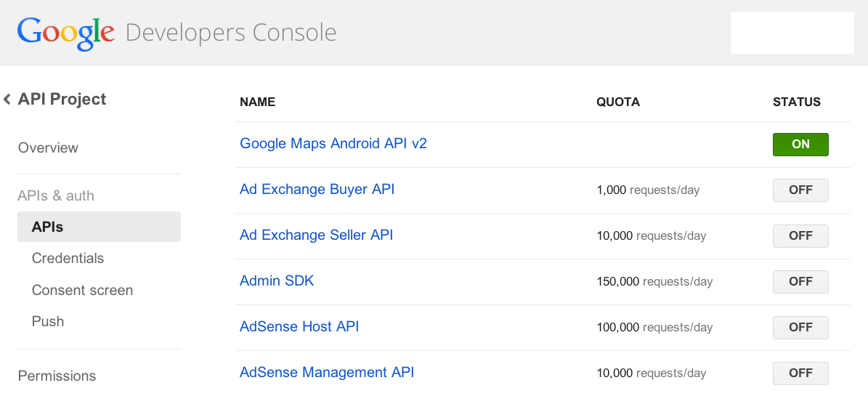Screen dimensions: 868x396
Task: Select Push in the sidebar
Action: pos(48,322)
